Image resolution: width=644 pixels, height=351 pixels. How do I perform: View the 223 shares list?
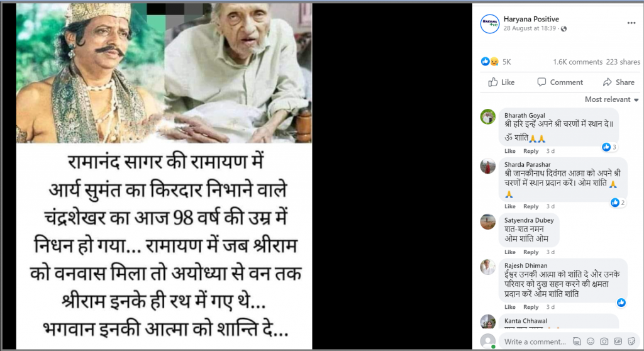(x=623, y=62)
